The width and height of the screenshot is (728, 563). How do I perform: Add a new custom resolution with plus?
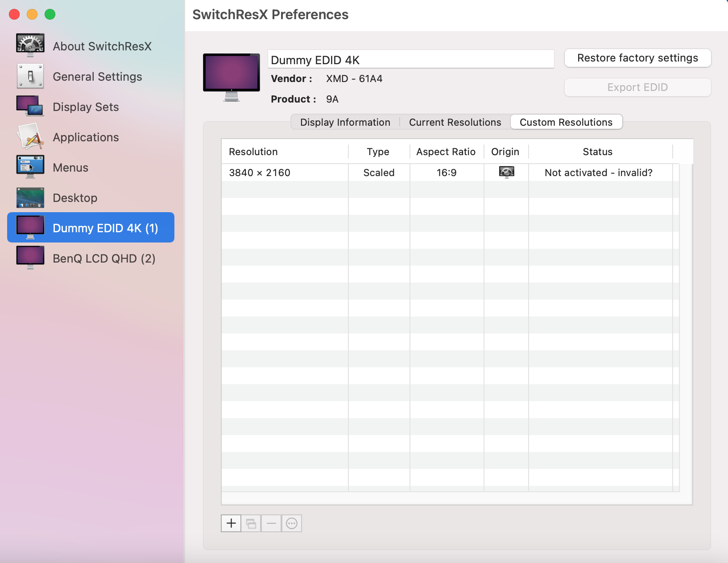click(231, 523)
